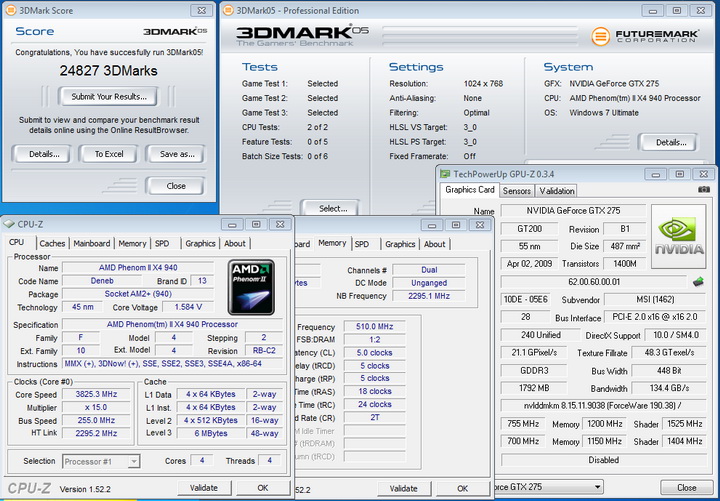The height and width of the screenshot is (501, 720).
Task: Click the Bus Speed value 255.0 MHz
Action: (x=96, y=420)
